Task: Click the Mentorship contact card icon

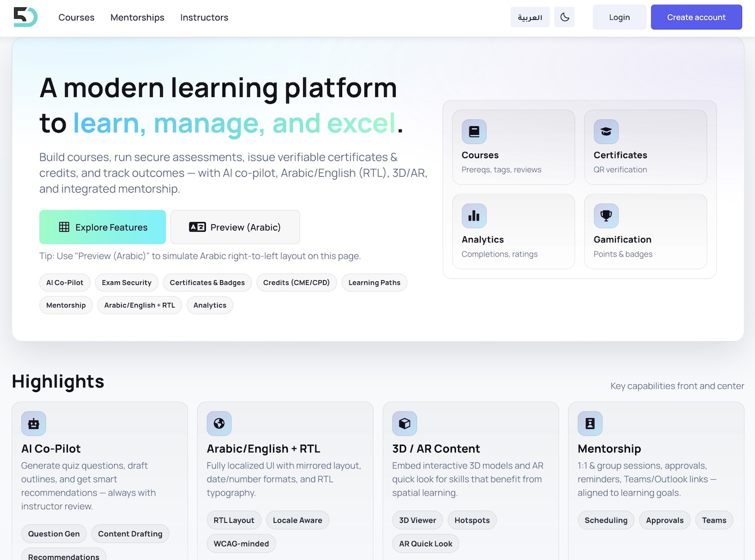Action: (590, 423)
